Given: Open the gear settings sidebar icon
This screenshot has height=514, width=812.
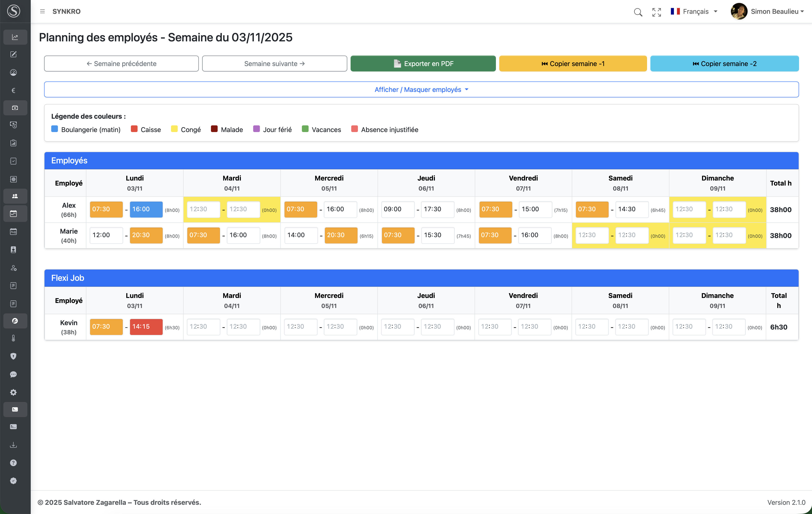Looking at the screenshot, I should click(14, 392).
